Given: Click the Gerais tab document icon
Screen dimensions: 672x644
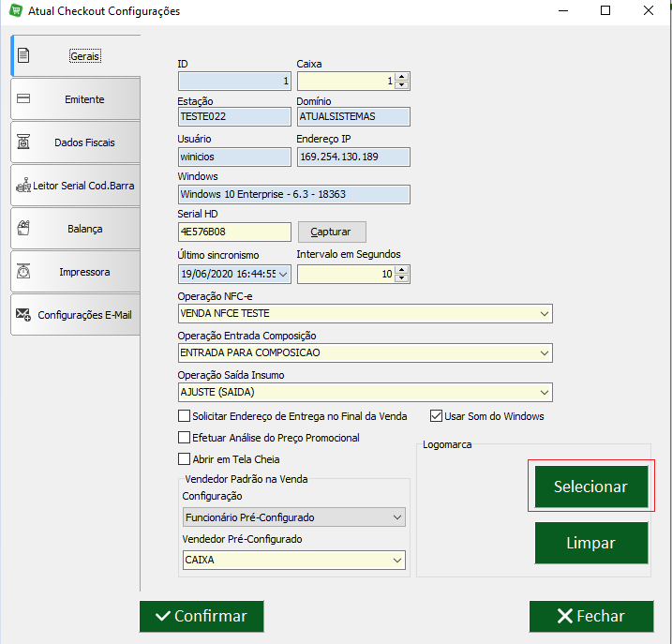Looking at the screenshot, I should 23,55.
